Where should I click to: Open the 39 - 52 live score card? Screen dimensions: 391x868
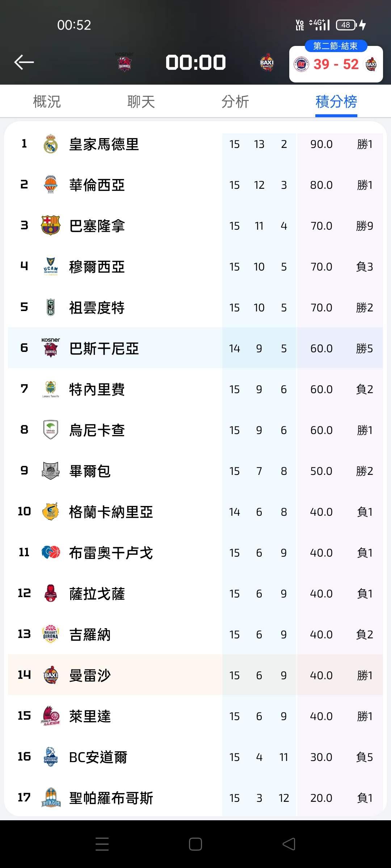[336, 64]
